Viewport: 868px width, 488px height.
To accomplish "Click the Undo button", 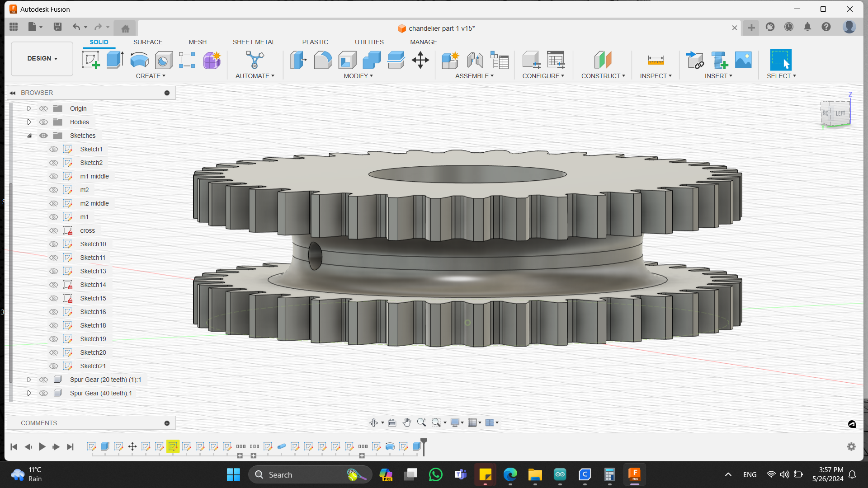I will 76,27.
